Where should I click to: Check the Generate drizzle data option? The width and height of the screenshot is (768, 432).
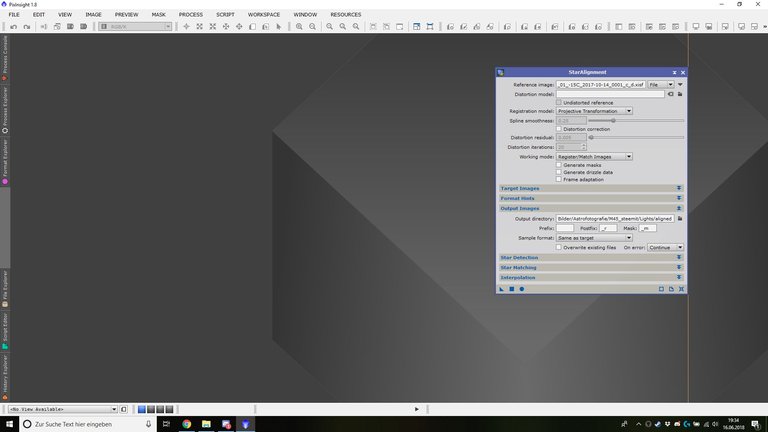pyautogui.click(x=559, y=172)
